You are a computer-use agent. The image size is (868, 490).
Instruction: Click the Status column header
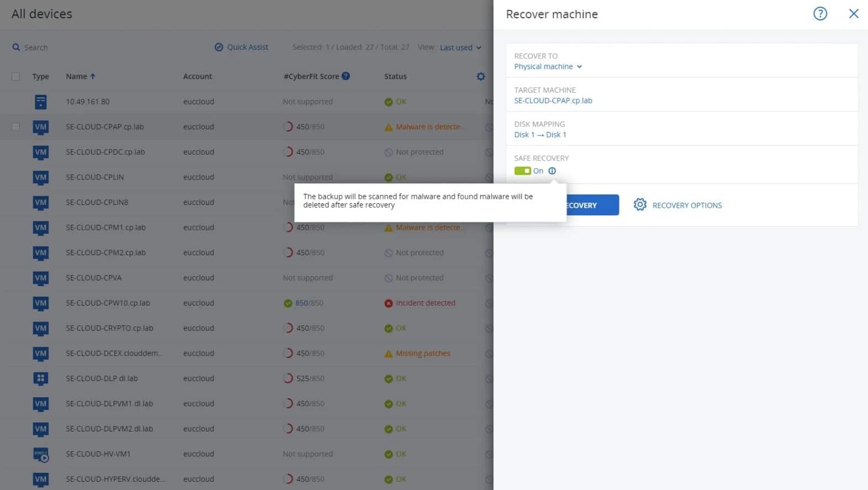[395, 76]
